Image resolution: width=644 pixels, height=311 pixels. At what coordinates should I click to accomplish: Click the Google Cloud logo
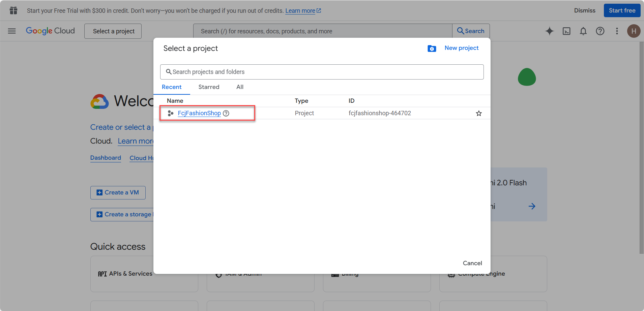click(50, 31)
